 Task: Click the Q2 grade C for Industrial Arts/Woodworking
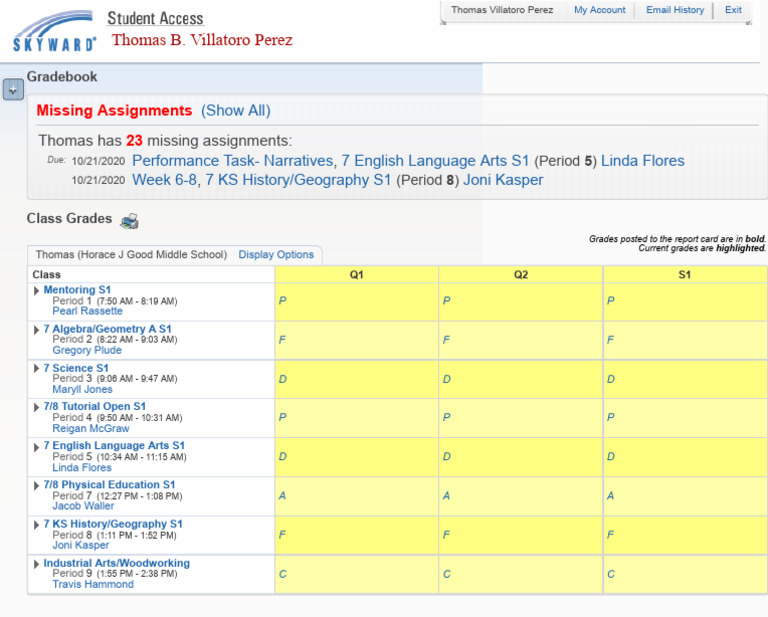point(447,574)
